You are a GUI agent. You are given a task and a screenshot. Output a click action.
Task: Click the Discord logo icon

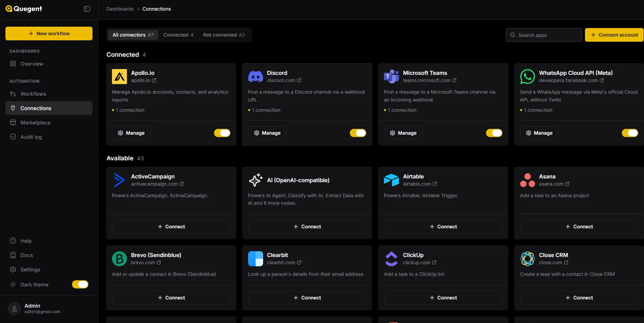click(x=256, y=77)
